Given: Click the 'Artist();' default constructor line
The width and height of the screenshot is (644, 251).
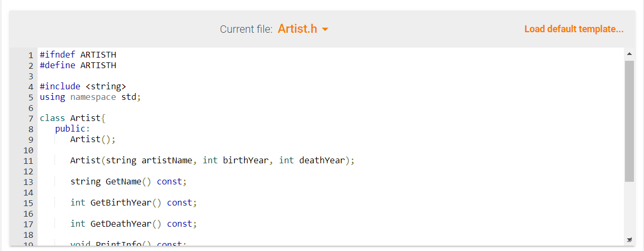Looking at the screenshot, I should pyautogui.click(x=93, y=140).
